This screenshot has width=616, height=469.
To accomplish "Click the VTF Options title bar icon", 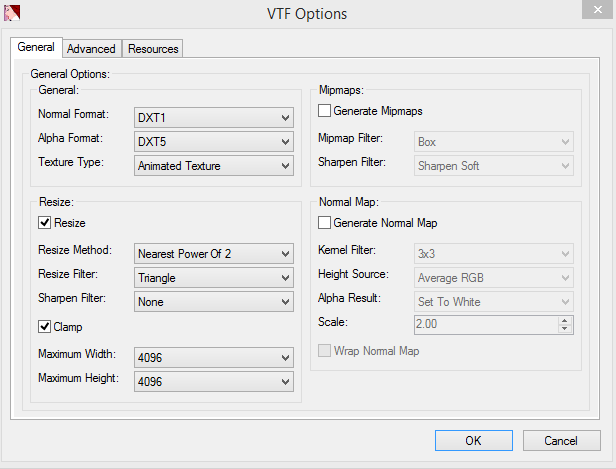I will [13, 14].
